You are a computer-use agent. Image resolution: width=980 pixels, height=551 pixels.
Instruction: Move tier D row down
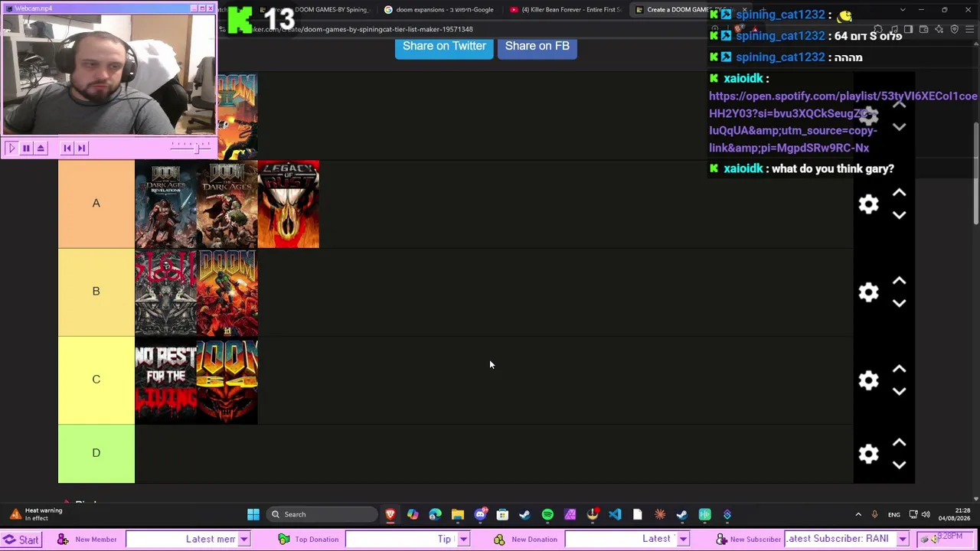pyautogui.click(x=899, y=465)
